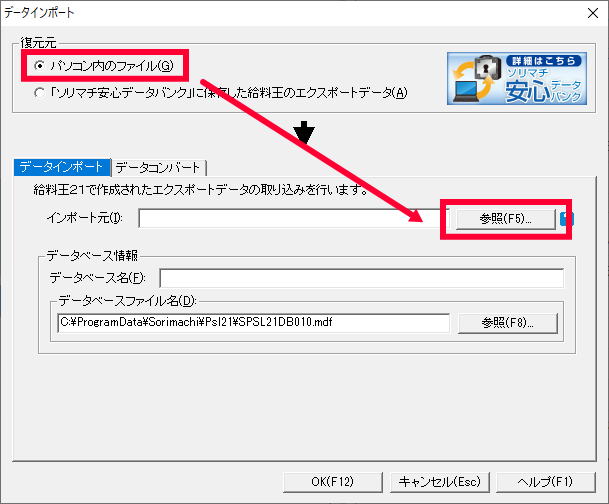The height and width of the screenshot is (504, 609).
Task: Click the データベースファイル名 path field
Action: [253, 323]
